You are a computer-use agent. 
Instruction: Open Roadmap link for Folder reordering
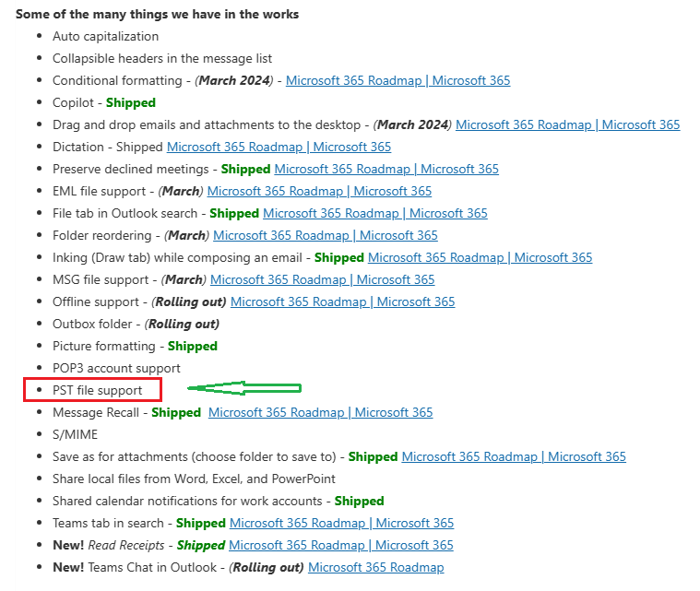click(x=325, y=236)
